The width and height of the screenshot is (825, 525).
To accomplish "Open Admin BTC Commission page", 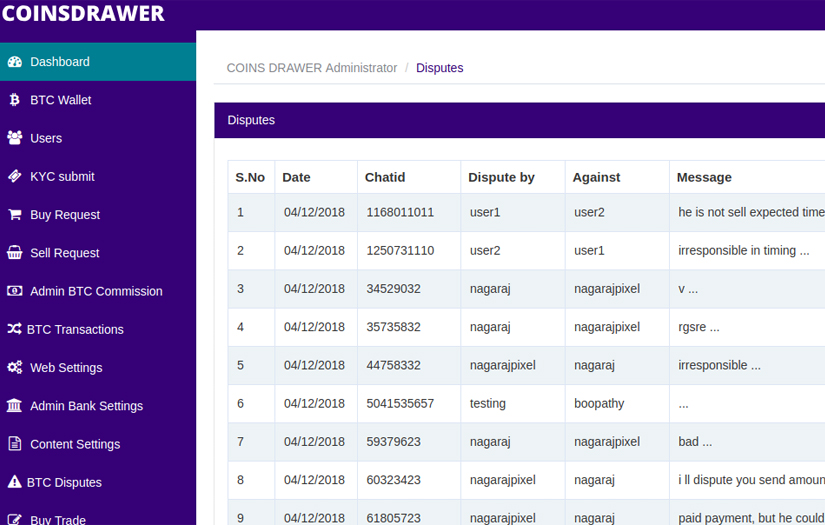I will pyautogui.click(x=98, y=291).
